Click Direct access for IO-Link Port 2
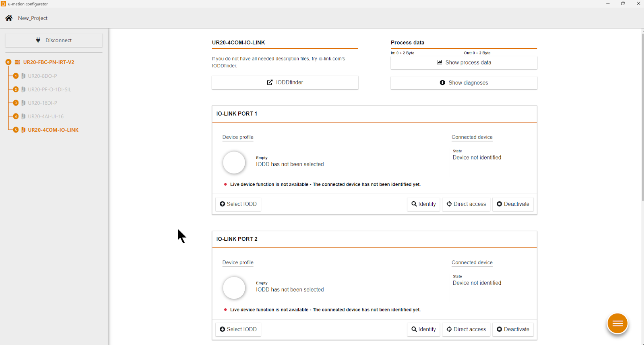Viewport: 644px width, 345px height. click(466, 329)
